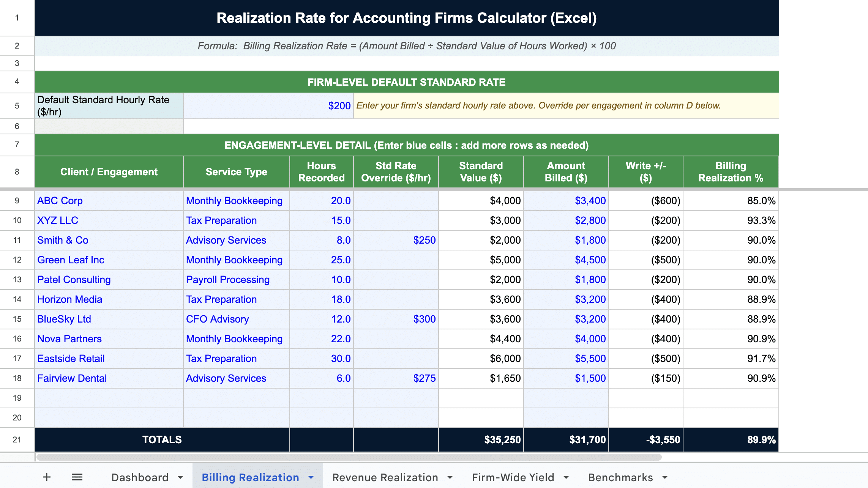Select row 21 header
Screen dimensions: 868x488
[17, 440]
